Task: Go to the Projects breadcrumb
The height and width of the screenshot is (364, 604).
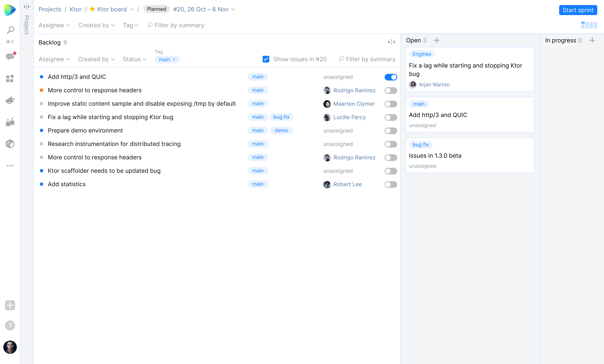Action: 50,9
